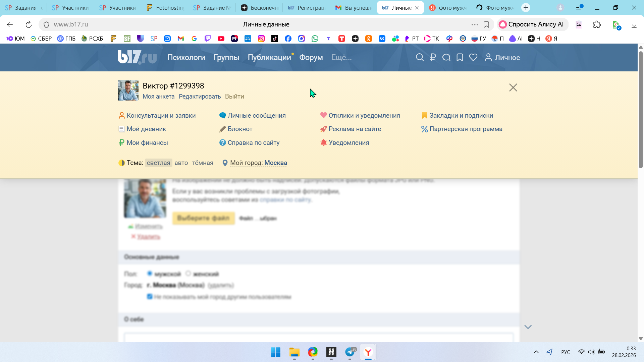Click the heart favorites icon in header
The image size is (644, 362).
[x=473, y=58]
